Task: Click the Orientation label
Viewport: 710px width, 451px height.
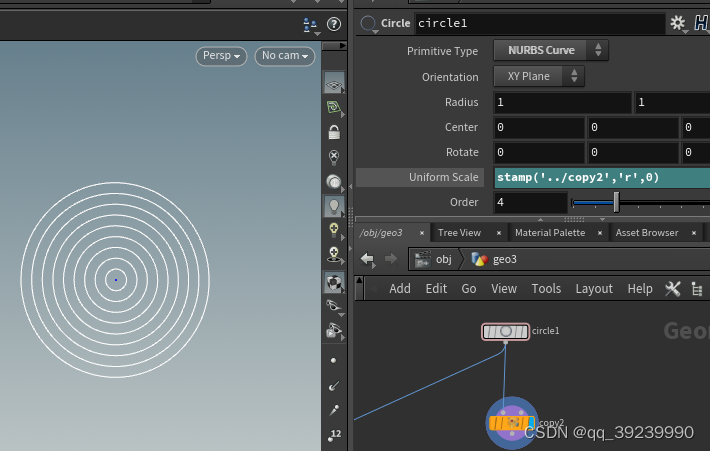Action: point(450,77)
